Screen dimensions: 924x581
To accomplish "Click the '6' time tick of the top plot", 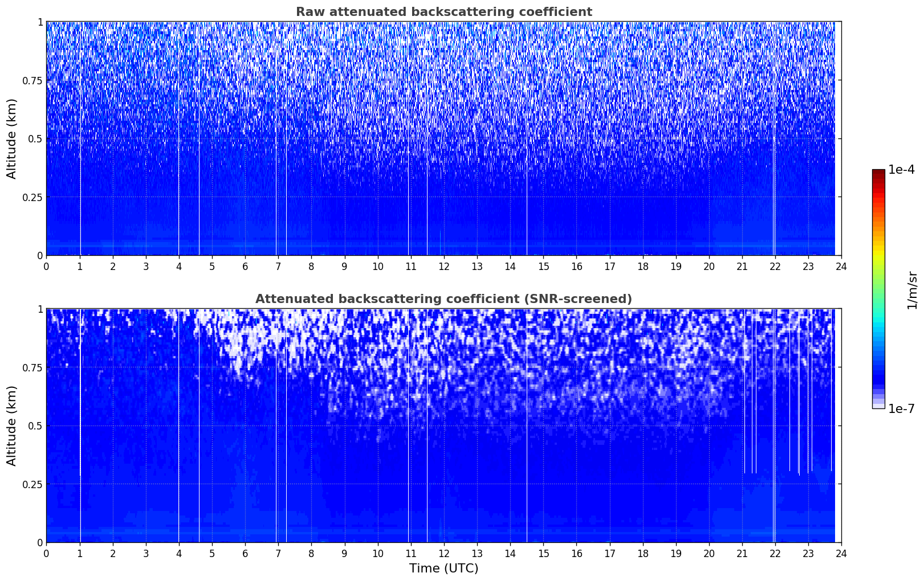I will [x=245, y=266].
